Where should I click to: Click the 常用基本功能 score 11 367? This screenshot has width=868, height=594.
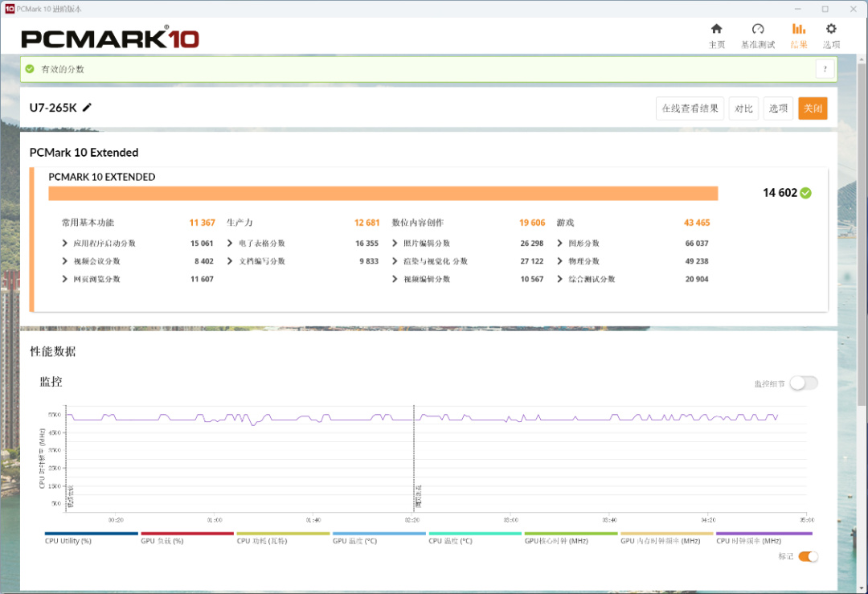point(202,223)
